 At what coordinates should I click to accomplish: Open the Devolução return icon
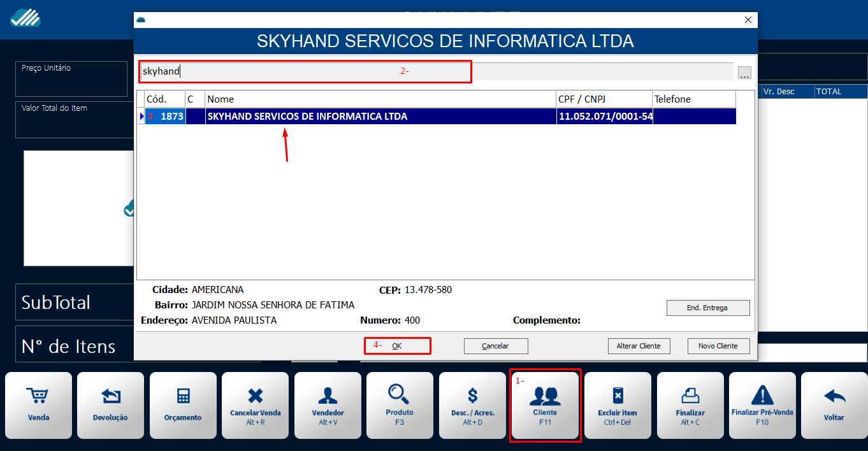tap(111, 396)
